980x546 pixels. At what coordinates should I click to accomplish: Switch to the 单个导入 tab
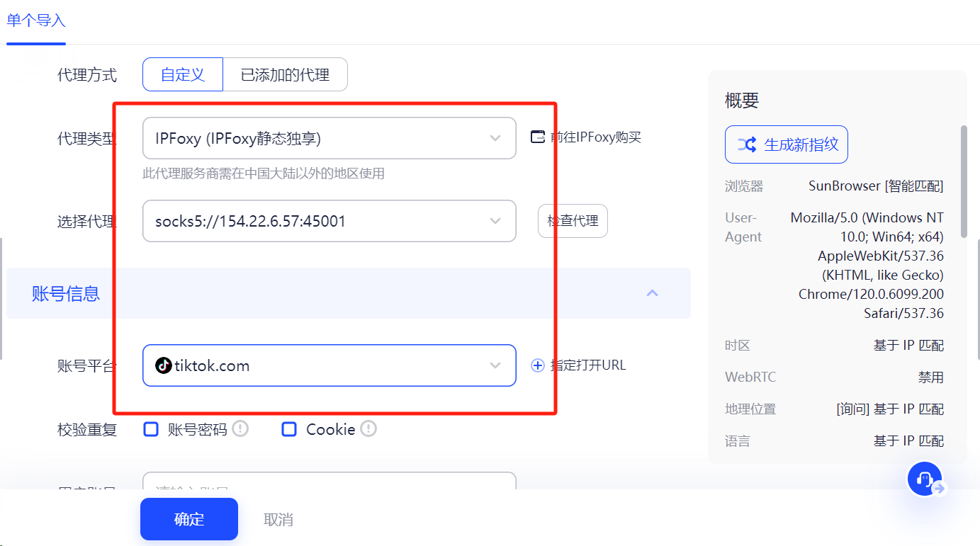click(x=36, y=20)
